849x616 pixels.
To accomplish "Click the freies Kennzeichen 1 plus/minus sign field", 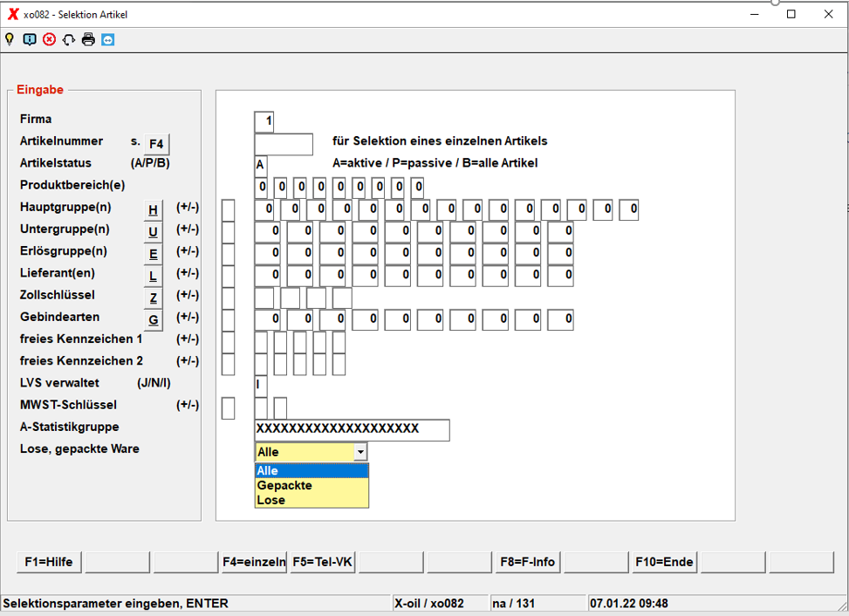I will 228,342.
